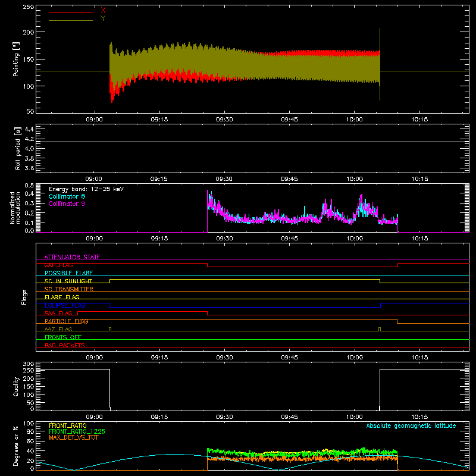Click the orange PARTICLE_FLAG label

(x=67, y=321)
